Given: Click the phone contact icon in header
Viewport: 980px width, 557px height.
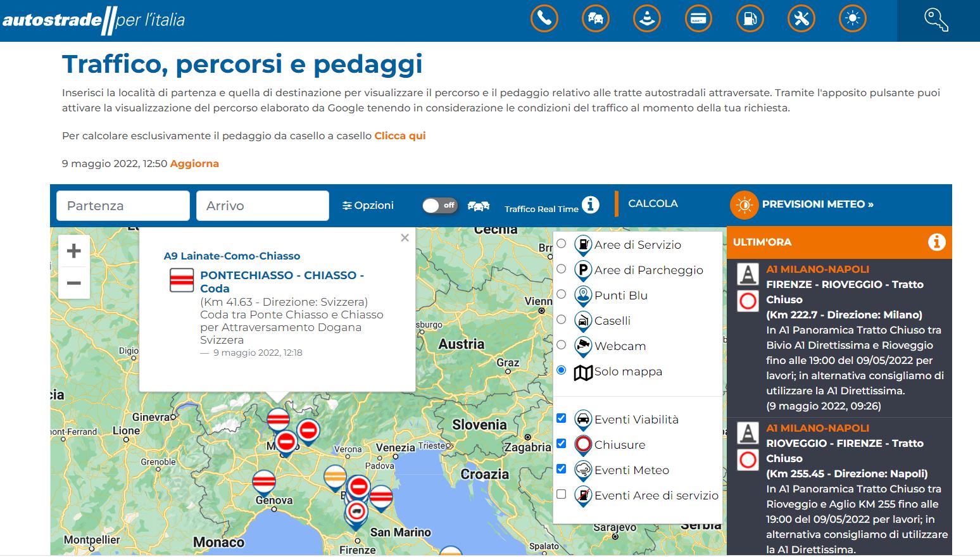Looking at the screenshot, I should tap(544, 18).
